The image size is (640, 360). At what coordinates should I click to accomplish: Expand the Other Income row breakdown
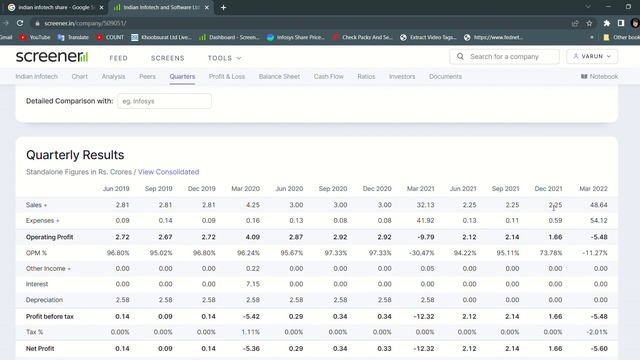pyautogui.click(x=48, y=269)
